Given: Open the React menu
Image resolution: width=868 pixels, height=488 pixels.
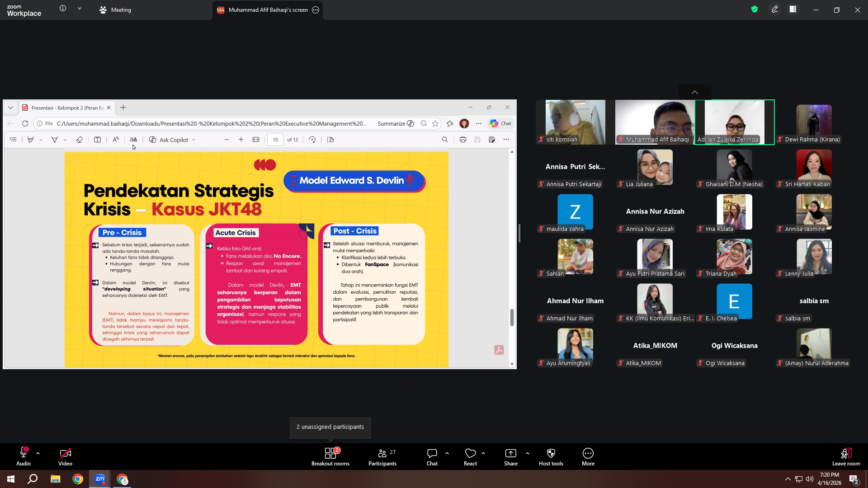Looking at the screenshot, I should coord(470,456).
